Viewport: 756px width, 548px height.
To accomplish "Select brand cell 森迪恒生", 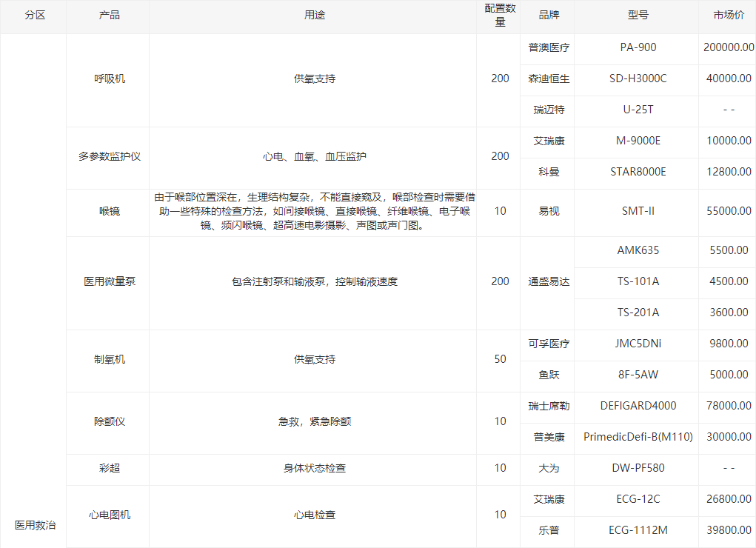I will 549,78.
